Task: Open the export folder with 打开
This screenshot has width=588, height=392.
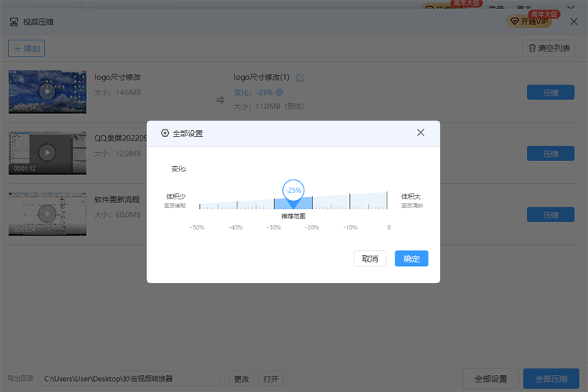Action: pos(270,379)
